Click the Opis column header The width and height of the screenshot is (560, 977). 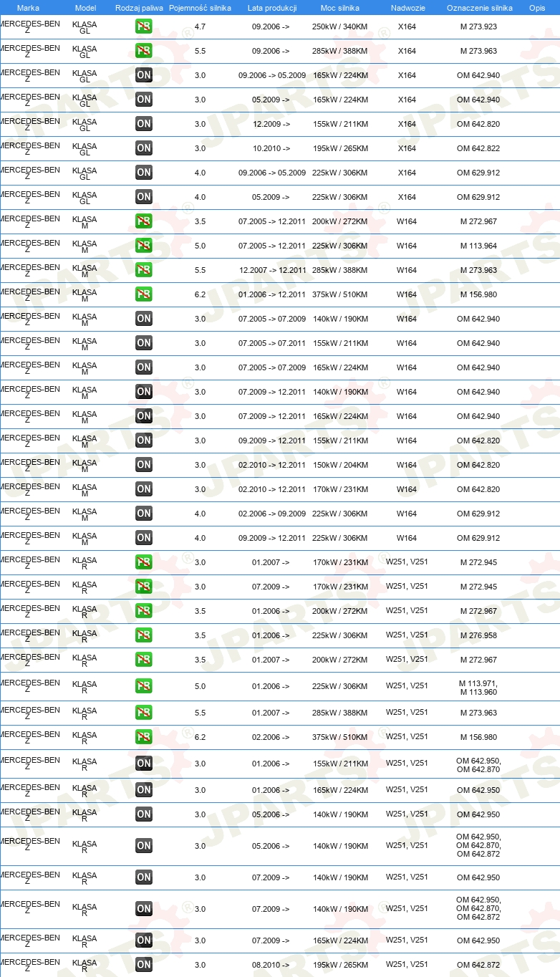pos(537,8)
